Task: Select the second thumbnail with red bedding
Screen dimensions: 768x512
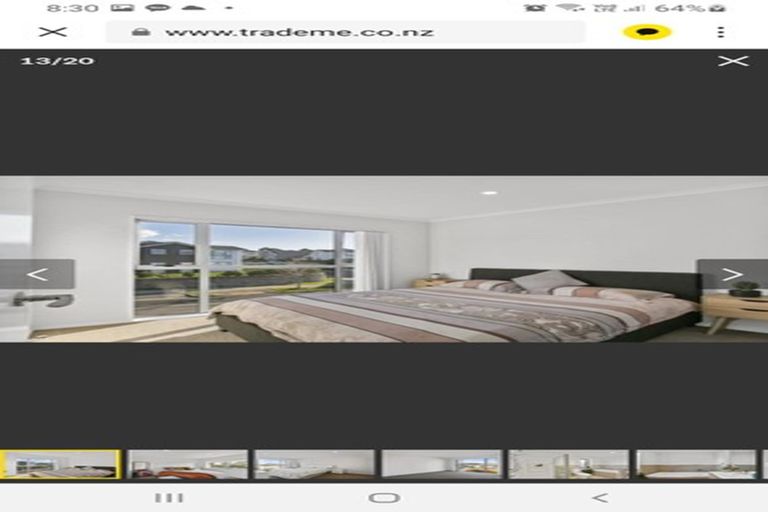Action: (x=188, y=464)
